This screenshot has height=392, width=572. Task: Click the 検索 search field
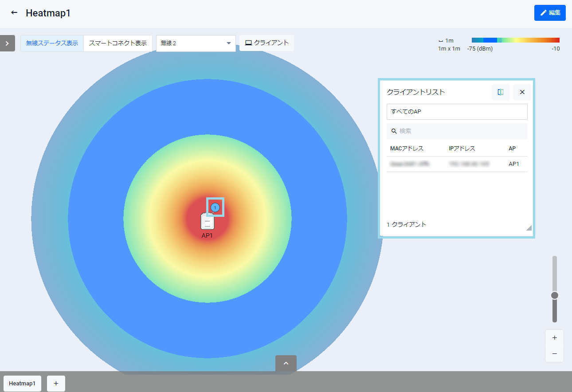tap(457, 131)
